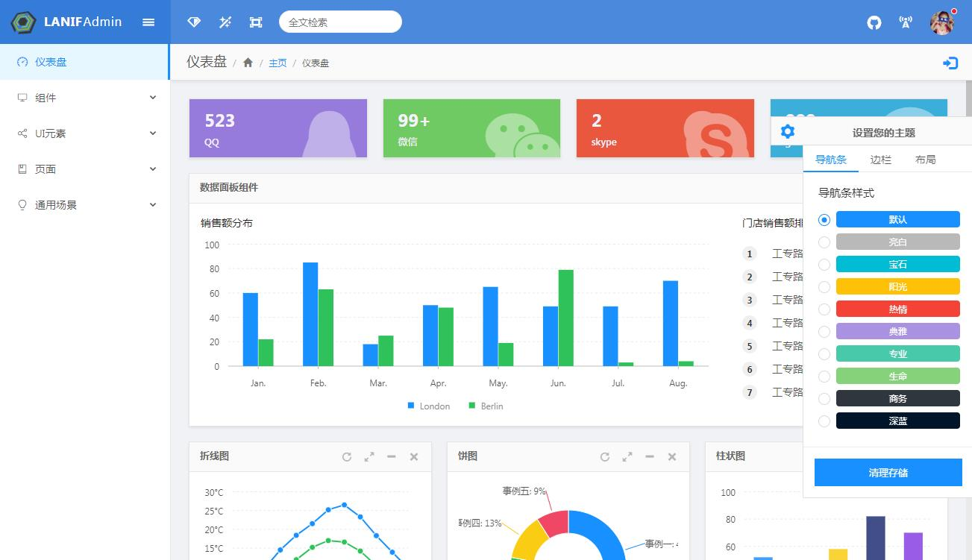
Task: Close the 折线图 panel
Action: click(x=414, y=457)
